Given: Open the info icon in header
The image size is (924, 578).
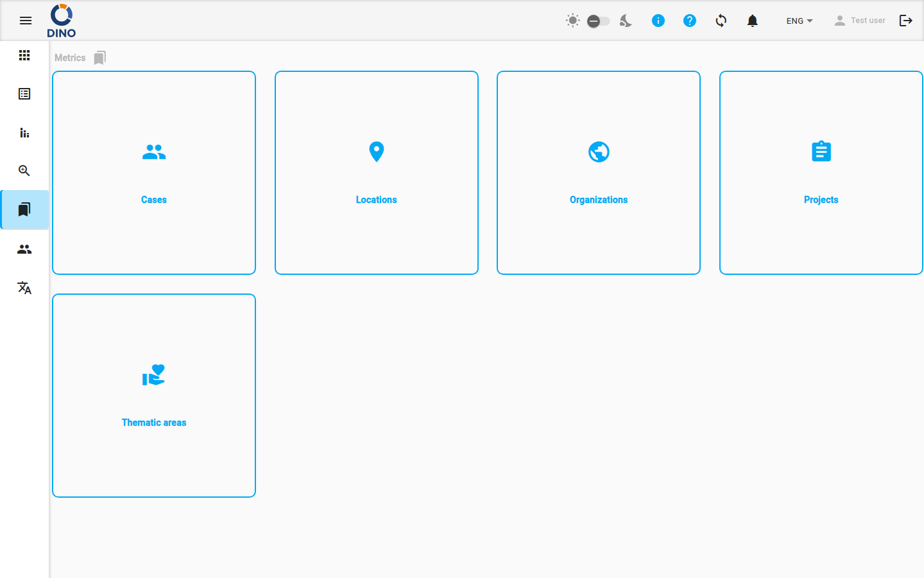Looking at the screenshot, I should pyautogui.click(x=658, y=21).
